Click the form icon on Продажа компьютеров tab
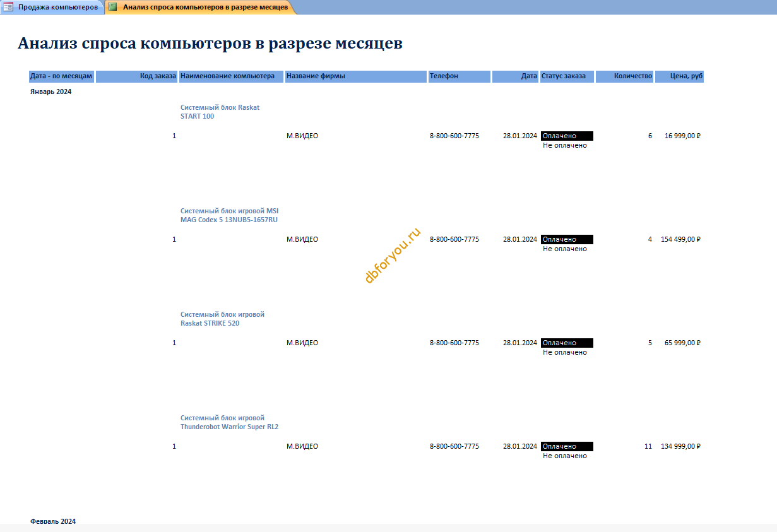777x532 pixels. [8, 7]
